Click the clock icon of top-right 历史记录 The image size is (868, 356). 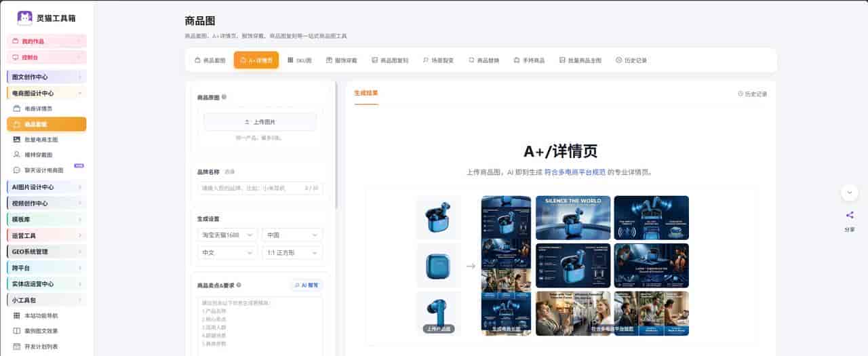click(741, 94)
